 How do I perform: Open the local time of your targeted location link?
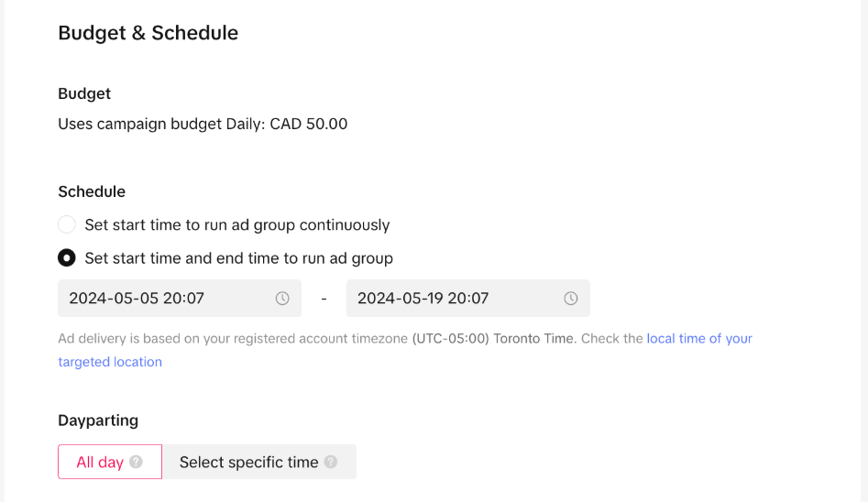point(699,338)
